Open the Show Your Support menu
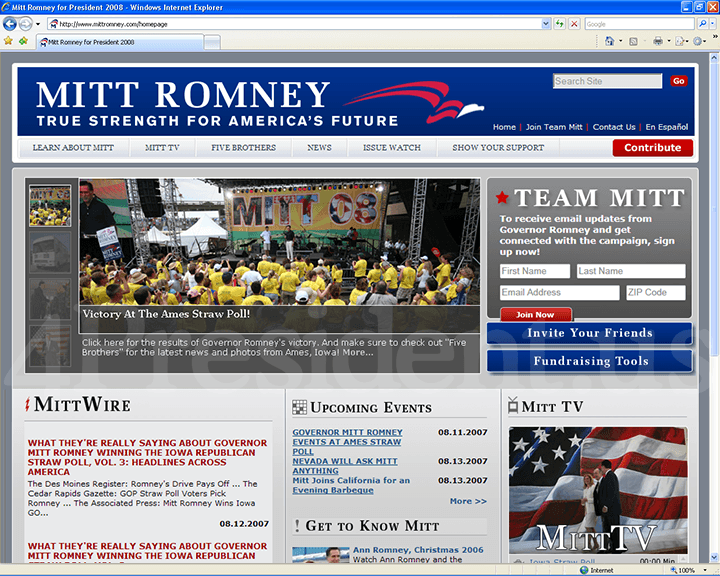 click(x=498, y=147)
